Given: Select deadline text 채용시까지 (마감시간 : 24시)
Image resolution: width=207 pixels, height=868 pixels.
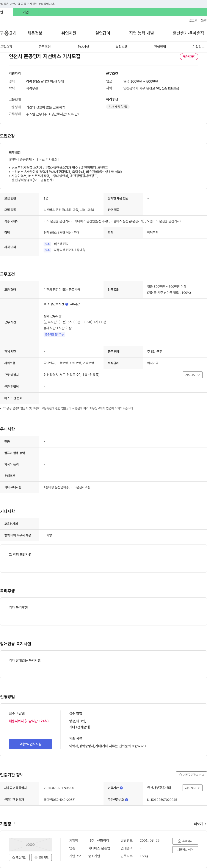Looking at the screenshot, I should click(x=29, y=721).
